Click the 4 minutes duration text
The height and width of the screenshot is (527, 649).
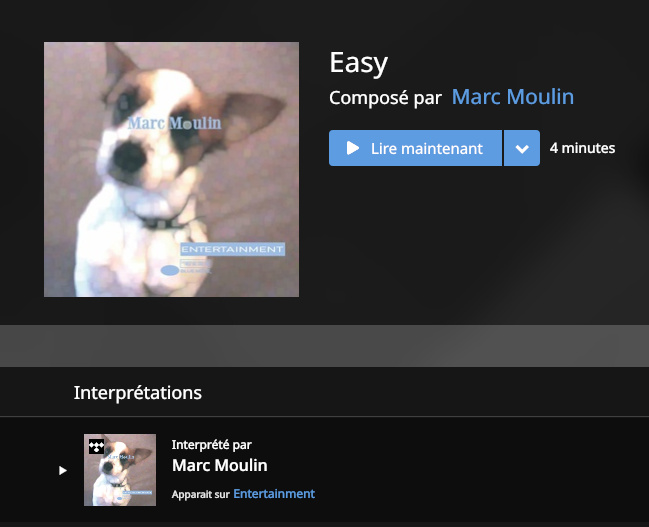582,148
